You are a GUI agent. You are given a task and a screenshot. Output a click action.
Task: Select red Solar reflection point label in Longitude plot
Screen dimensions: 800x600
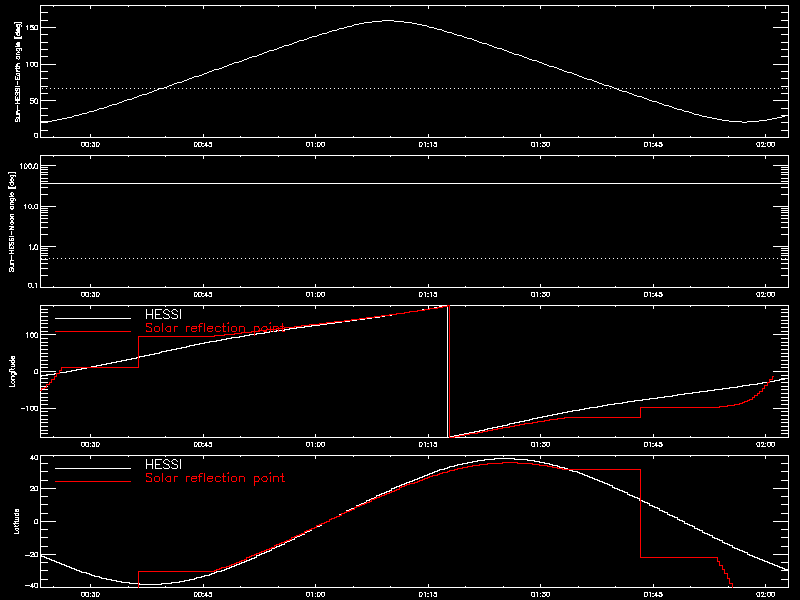(x=215, y=328)
